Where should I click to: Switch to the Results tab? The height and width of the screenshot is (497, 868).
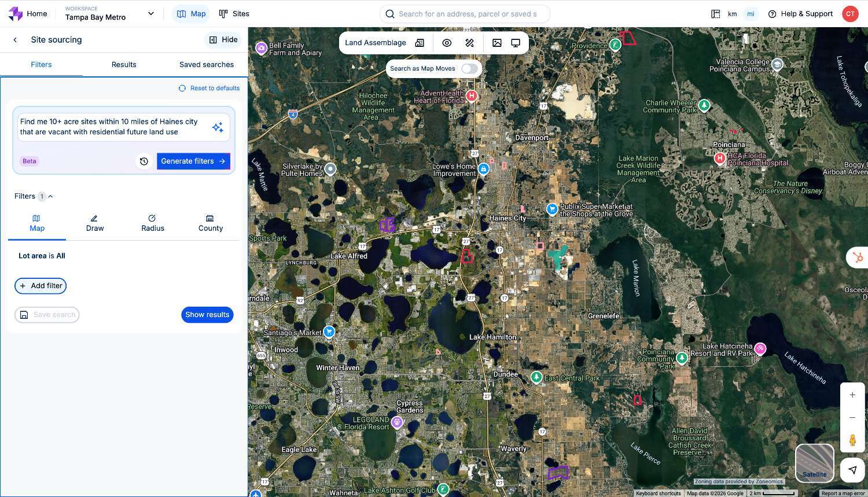pyautogui.click(x=124, y=65)
